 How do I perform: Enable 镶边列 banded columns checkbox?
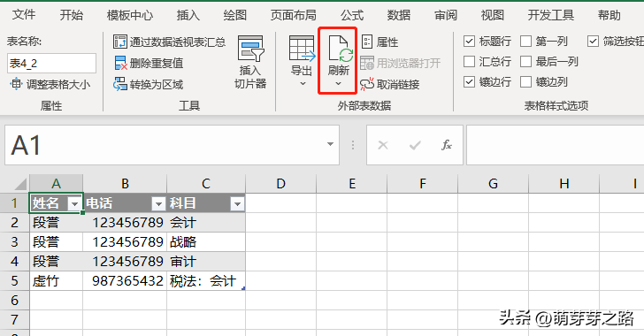coord(525,81)
